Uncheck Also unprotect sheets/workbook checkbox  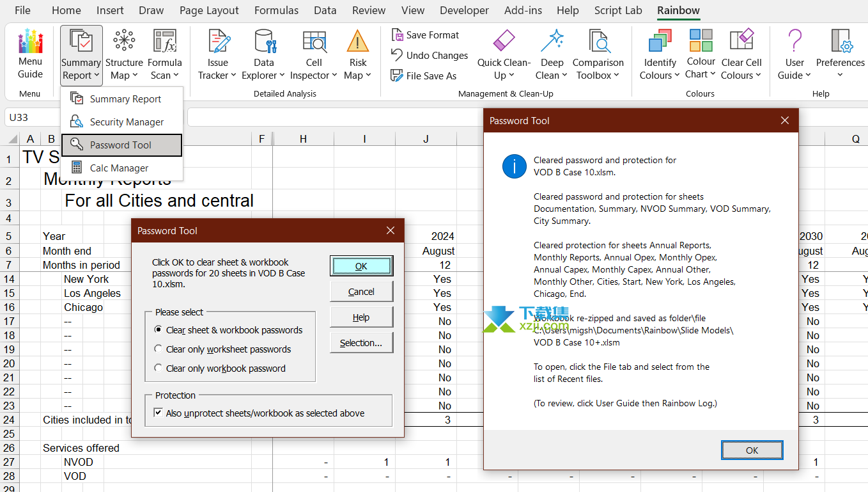pos(159,413)
